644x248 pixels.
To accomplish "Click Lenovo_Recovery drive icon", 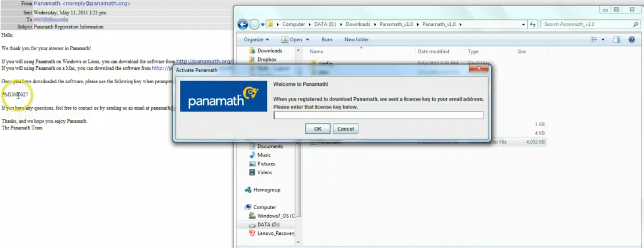I will 252,234.
